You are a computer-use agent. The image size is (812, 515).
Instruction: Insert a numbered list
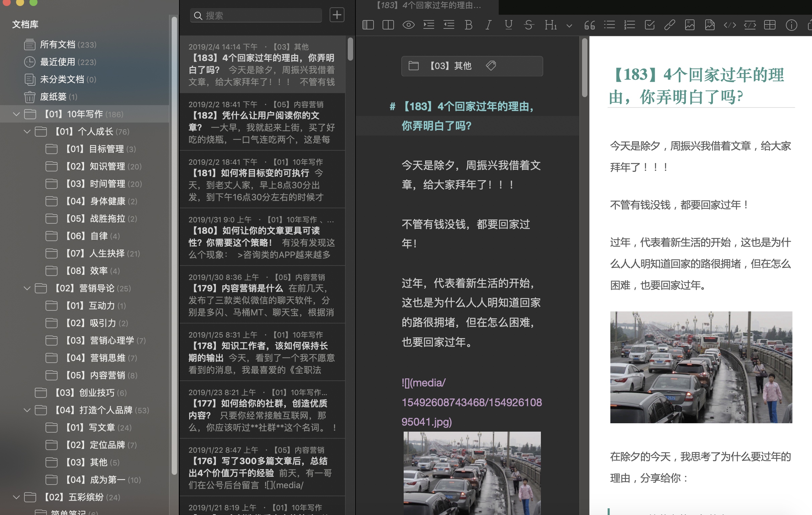[629, 25]
